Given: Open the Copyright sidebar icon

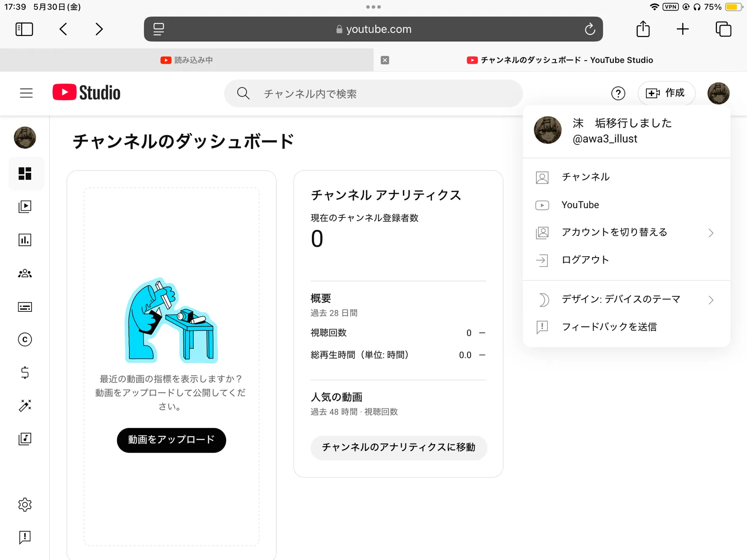Looking at the screenshot, I should [25, 340].
